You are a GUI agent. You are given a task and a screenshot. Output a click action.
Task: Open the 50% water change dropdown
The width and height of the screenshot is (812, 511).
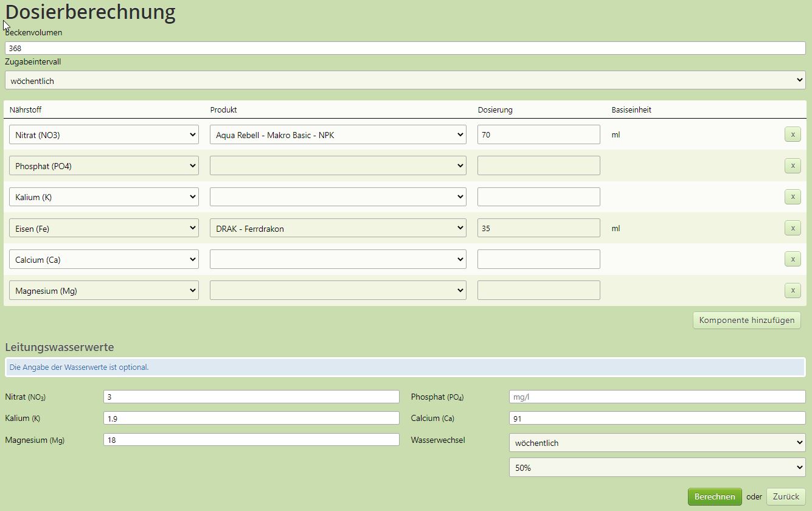point(658,467)
